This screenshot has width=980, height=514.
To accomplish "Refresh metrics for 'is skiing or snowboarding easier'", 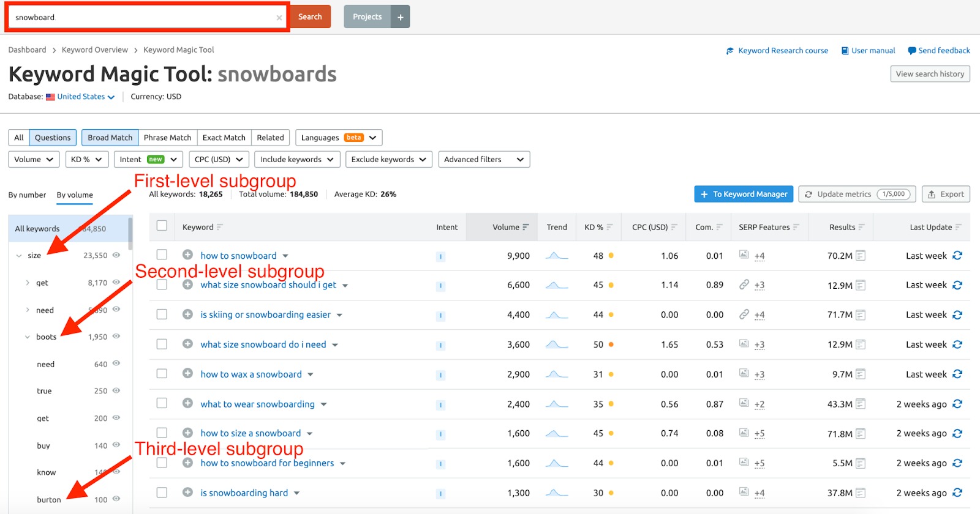I will pos(957,315).
